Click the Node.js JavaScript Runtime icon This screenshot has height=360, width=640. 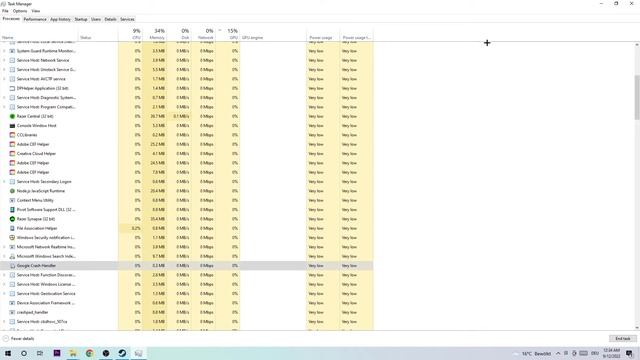12,191
